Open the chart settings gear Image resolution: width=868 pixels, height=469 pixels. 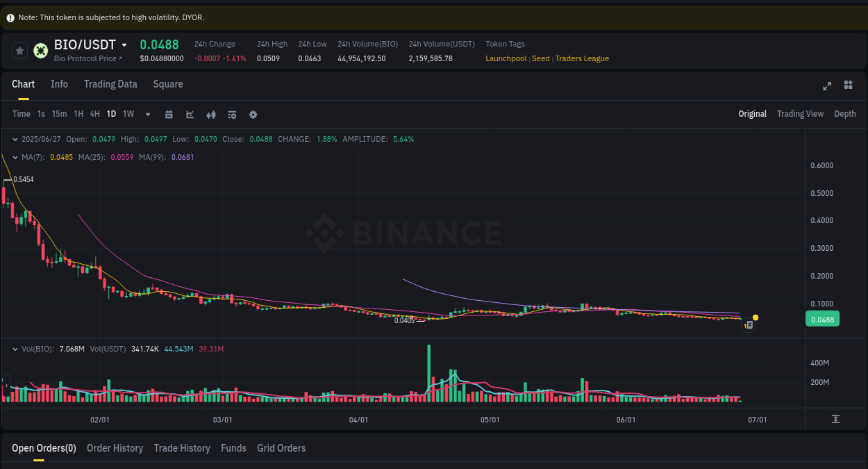click(x=253, y=114)
